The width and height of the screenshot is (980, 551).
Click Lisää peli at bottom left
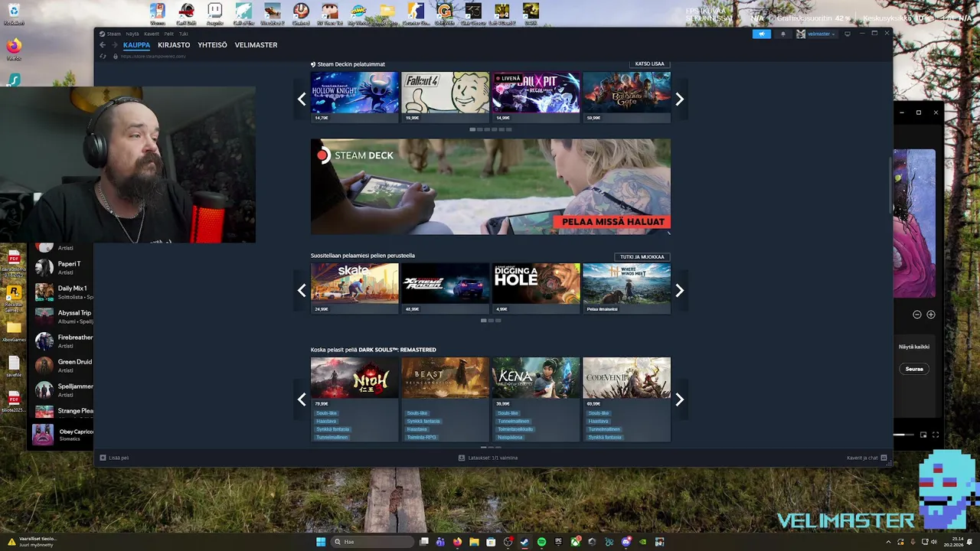114,458
